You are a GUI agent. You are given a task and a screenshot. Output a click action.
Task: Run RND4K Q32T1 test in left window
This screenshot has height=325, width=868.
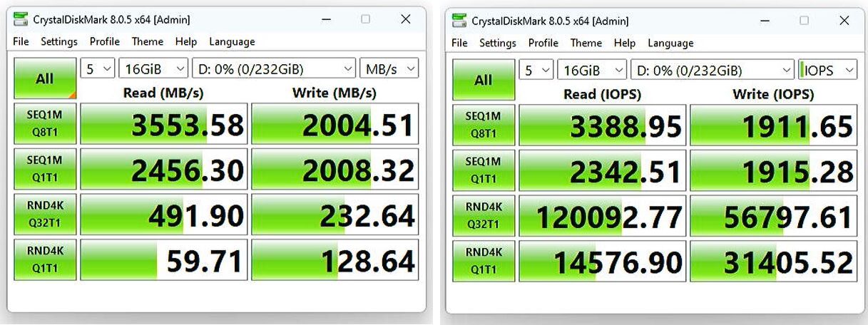pyautogui.click(x=45, y=215)
